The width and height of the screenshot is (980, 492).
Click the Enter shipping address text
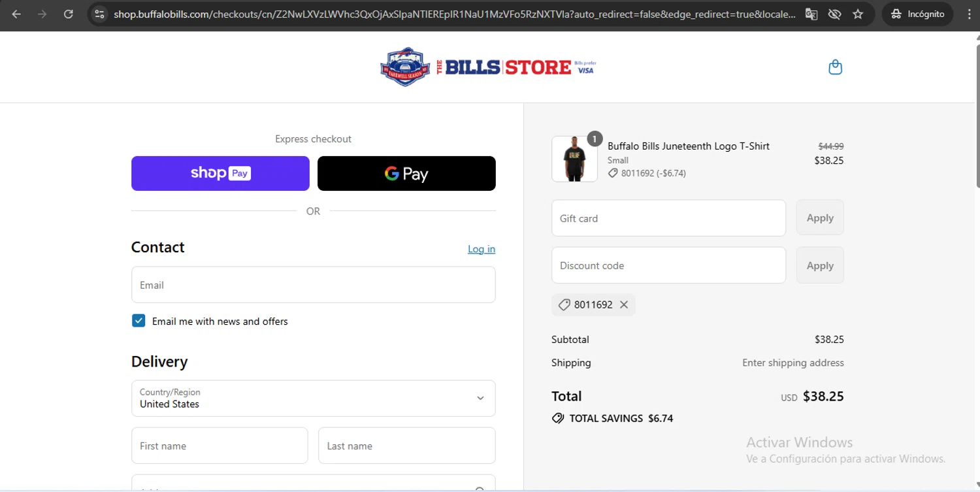pos(793,363)
